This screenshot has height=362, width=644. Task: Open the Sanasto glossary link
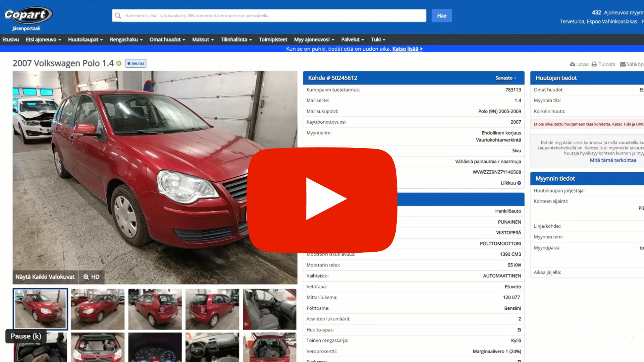505,78
